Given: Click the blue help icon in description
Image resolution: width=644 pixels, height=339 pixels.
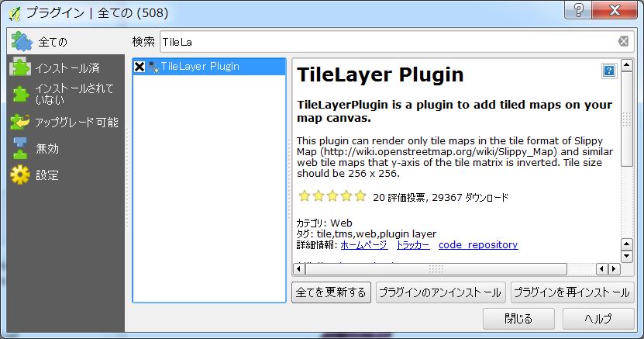Looking at the screenshot, I should coord(609,71).
